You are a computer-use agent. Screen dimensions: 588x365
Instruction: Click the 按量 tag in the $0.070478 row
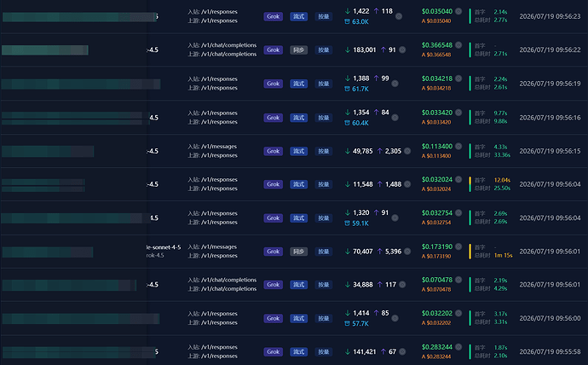(324, 285)
